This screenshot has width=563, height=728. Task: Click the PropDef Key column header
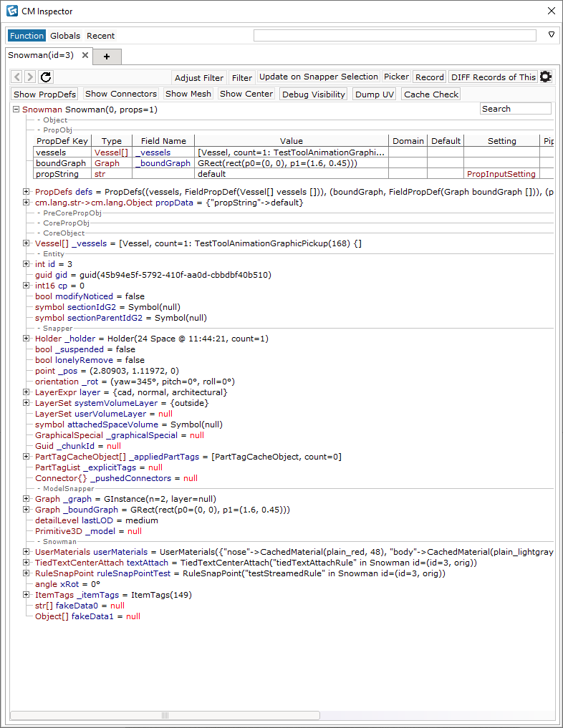(x=62, y=141)
